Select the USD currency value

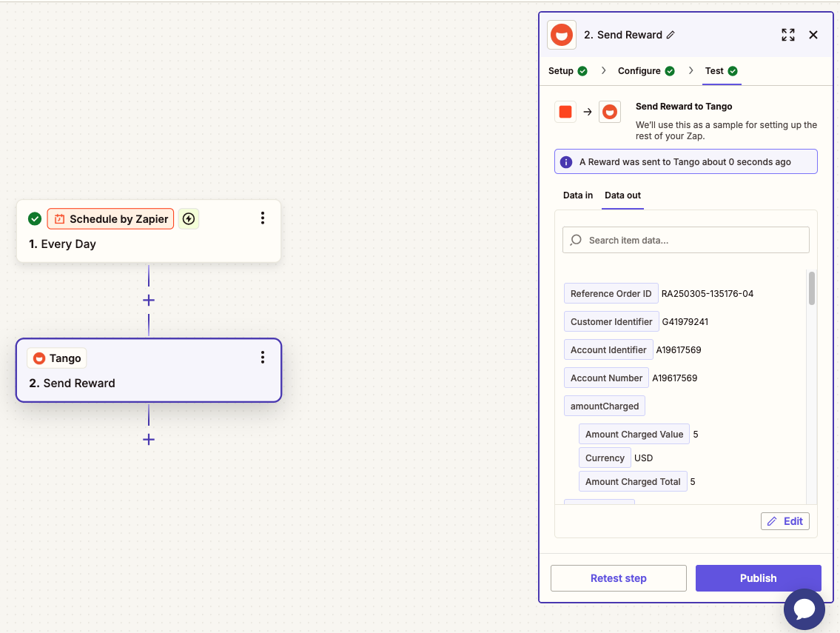(x=643, y=458)
